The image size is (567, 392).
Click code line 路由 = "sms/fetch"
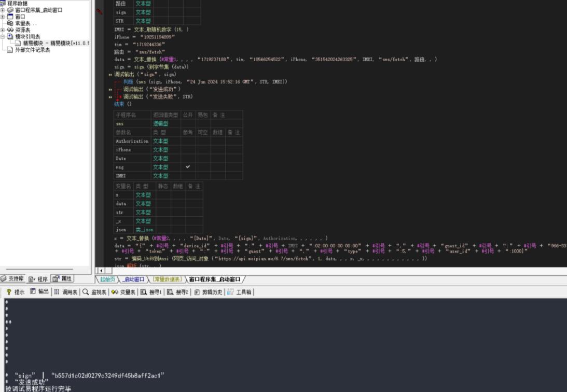click(140, 52)
